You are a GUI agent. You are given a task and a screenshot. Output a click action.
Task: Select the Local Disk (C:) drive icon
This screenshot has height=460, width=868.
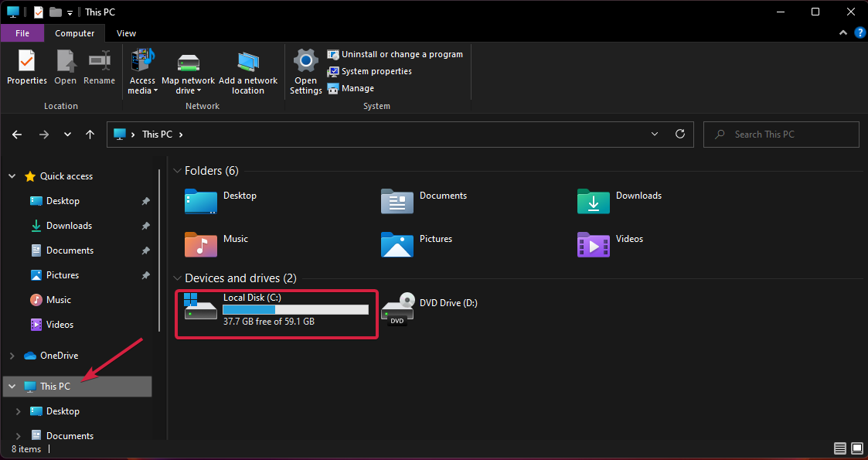pos(200,307)
